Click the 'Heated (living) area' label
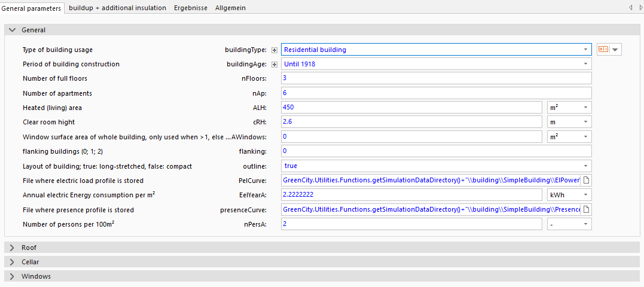 pyautogui.click(x=52, y=108)
